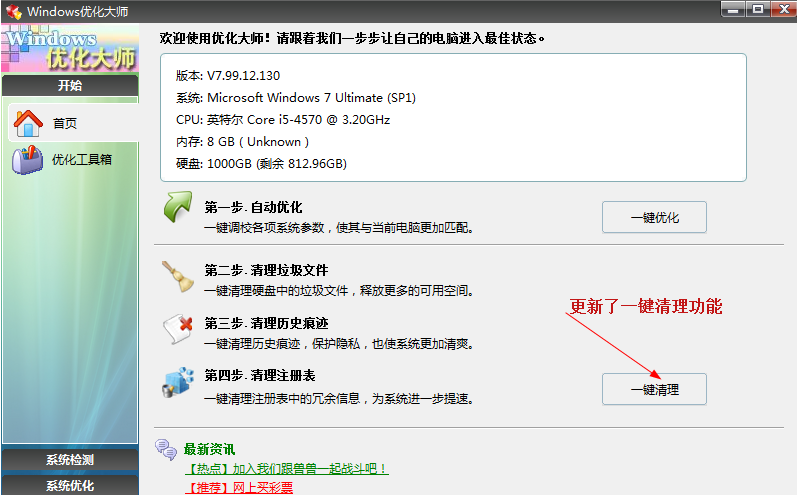Click the registry cleanup cubes icon
This screenshot has height=495, width=797.
[x=178, y=382]
